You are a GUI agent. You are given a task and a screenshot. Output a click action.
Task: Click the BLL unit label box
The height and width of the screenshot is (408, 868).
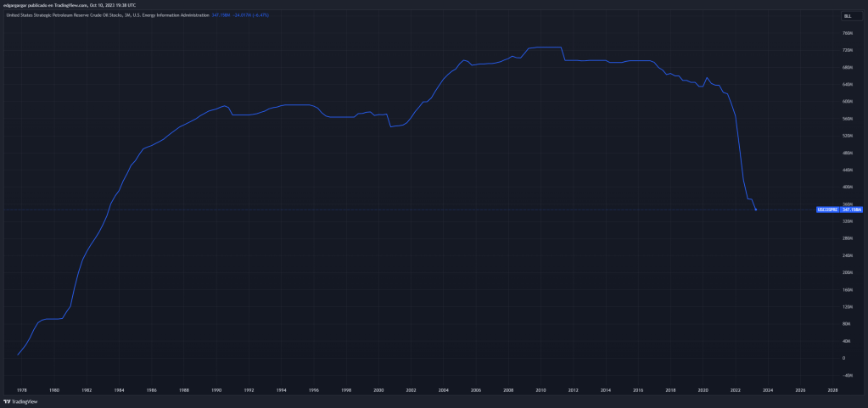tap(847, 16)
